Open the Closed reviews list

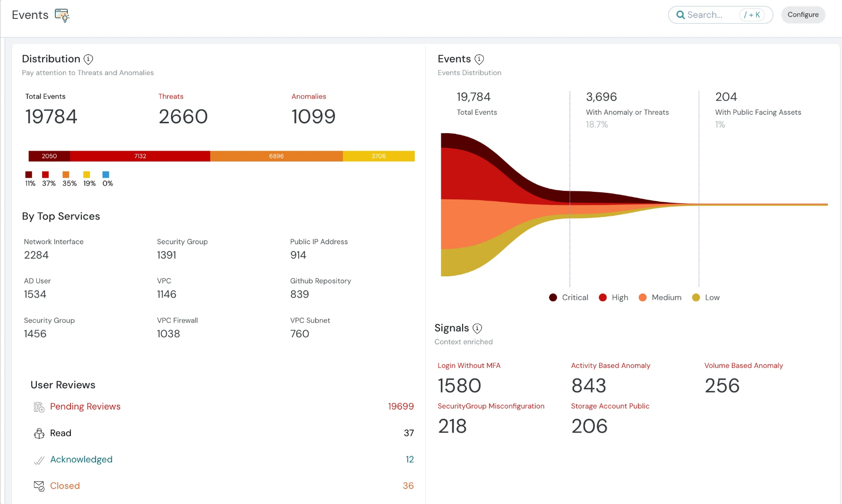coord(64,486)
